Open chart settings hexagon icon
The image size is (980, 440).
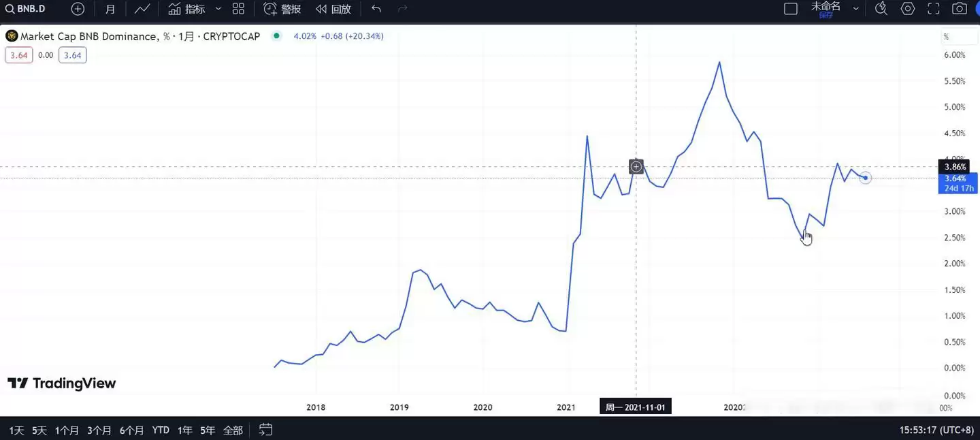[908, 9]
